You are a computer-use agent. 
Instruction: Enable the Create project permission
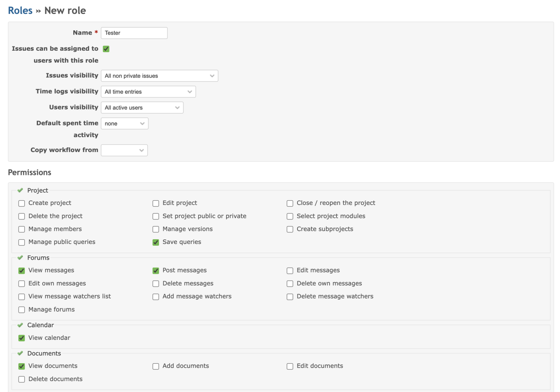pyautogui.click(x=22, y=203)
